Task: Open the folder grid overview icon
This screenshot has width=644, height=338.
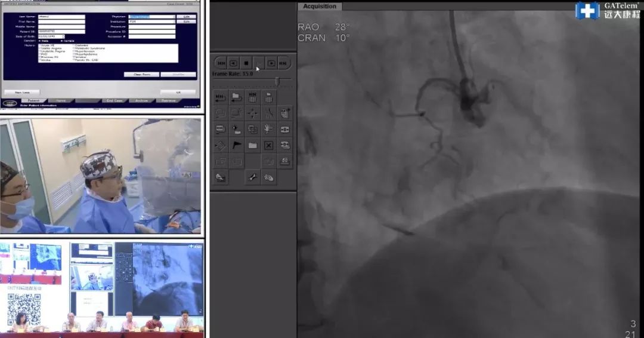Action: point(268,97)
